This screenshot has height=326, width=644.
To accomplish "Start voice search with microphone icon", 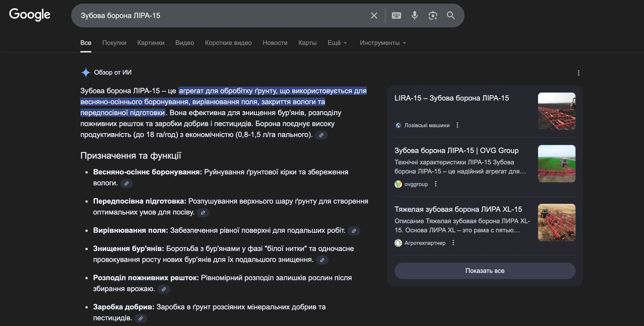I will coord(414,16).
